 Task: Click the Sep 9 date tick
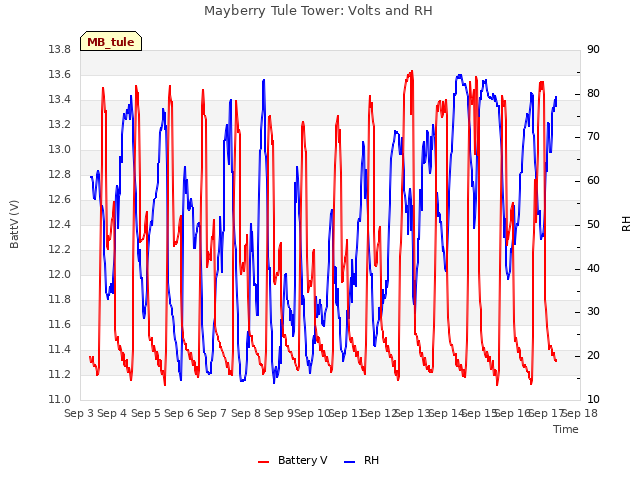[x=279, y=413]
